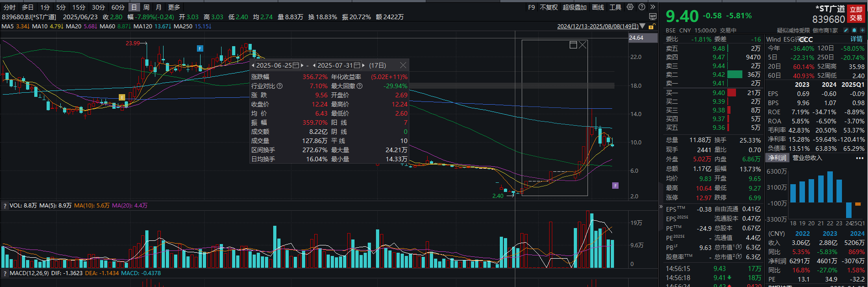
Task: Expand the toolbar double-chevron overflow
Action: pos(652,7)
